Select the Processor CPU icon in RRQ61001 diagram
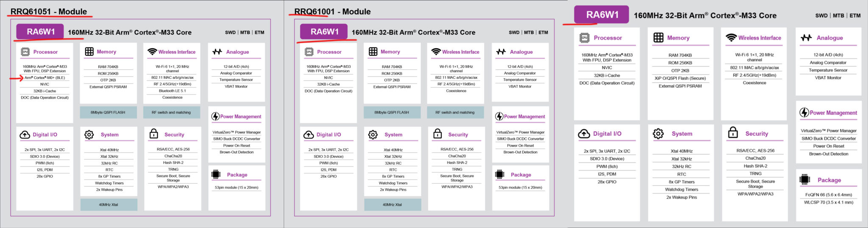The image size is (868, 228). pyautogui.click(x=309, y=52)
